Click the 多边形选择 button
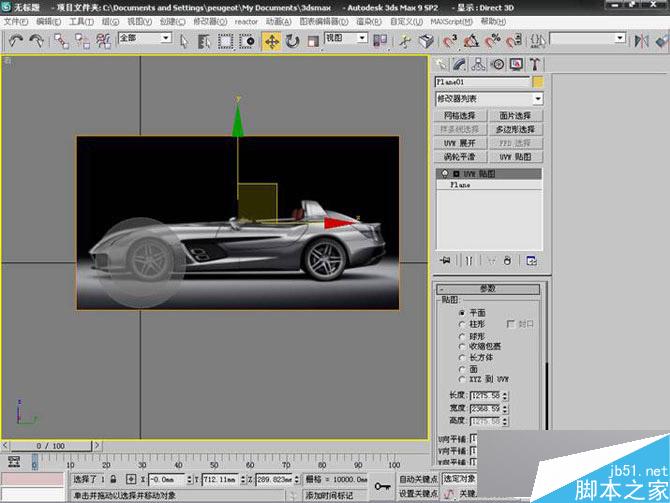The width and height of the screenshot is (670, 503). click(516, 129)
